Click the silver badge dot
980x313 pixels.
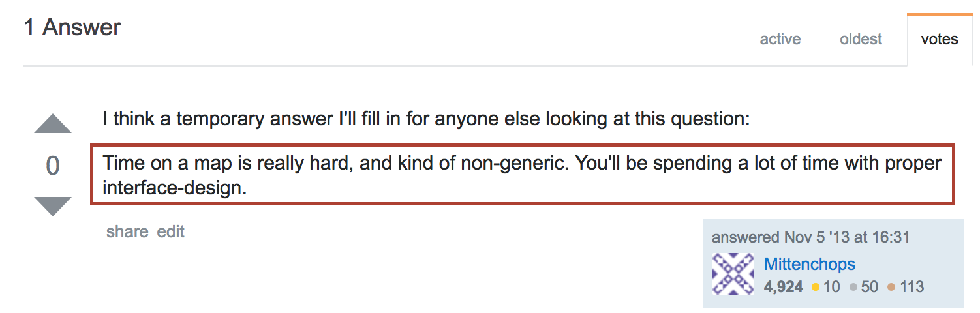853,287
